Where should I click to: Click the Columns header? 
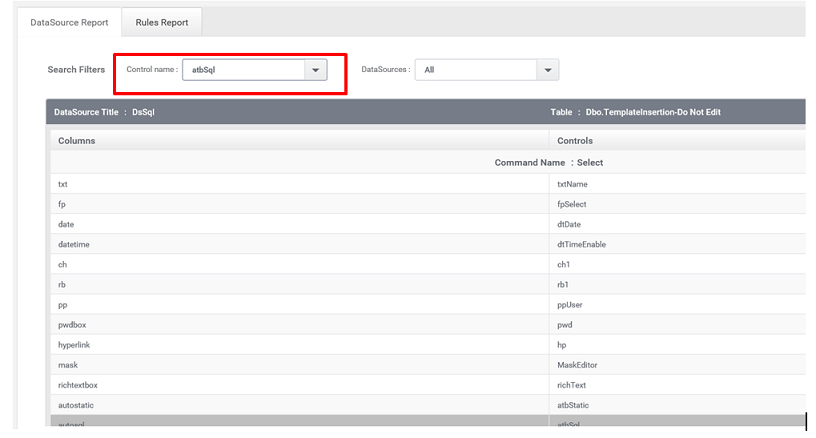click(300, 140)
